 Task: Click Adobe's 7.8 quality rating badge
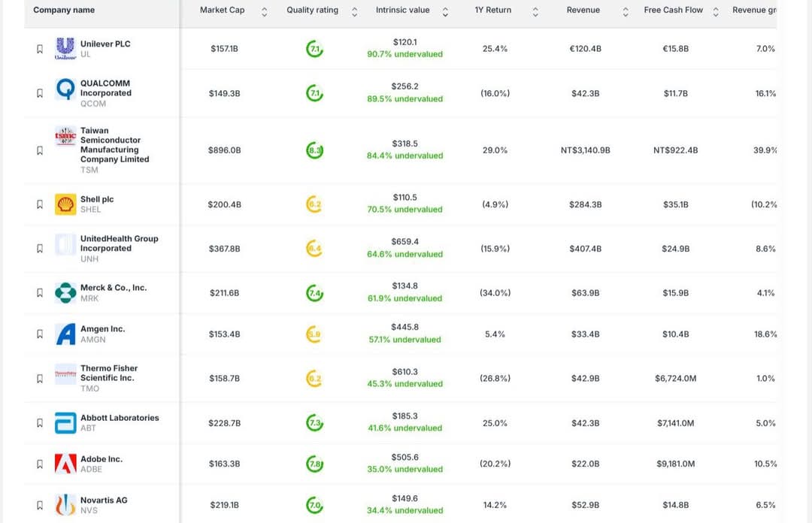point(314,464)
